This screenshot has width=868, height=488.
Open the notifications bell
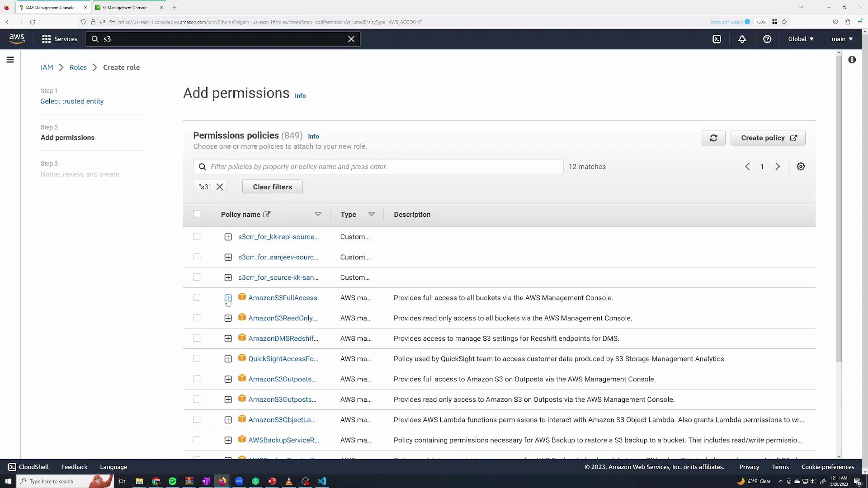tap(742, 39)
